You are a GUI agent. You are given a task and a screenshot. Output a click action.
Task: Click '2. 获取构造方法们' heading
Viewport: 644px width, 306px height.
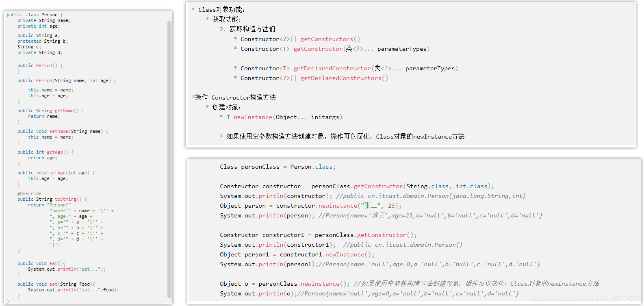coord(247,29)
